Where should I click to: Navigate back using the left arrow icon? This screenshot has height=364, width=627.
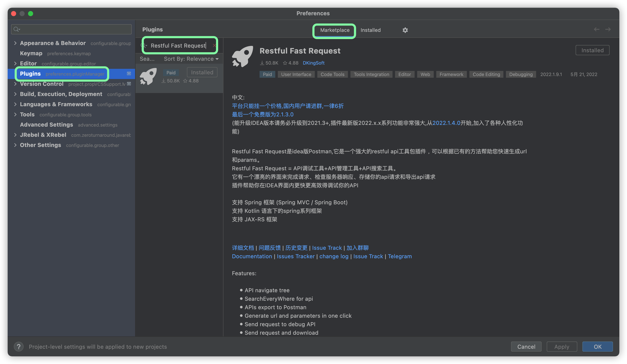point(597,29)
